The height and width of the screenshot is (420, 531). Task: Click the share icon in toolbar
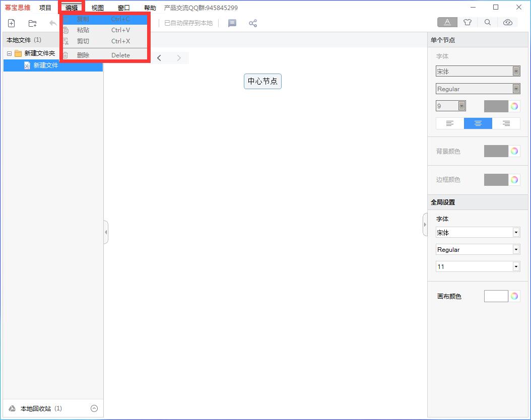[x=253, y=23]
